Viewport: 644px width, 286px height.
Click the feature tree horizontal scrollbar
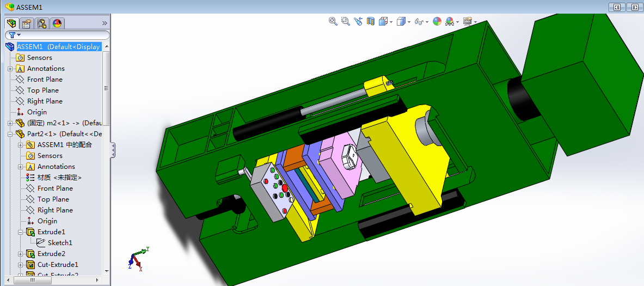(x=33, y=280)
